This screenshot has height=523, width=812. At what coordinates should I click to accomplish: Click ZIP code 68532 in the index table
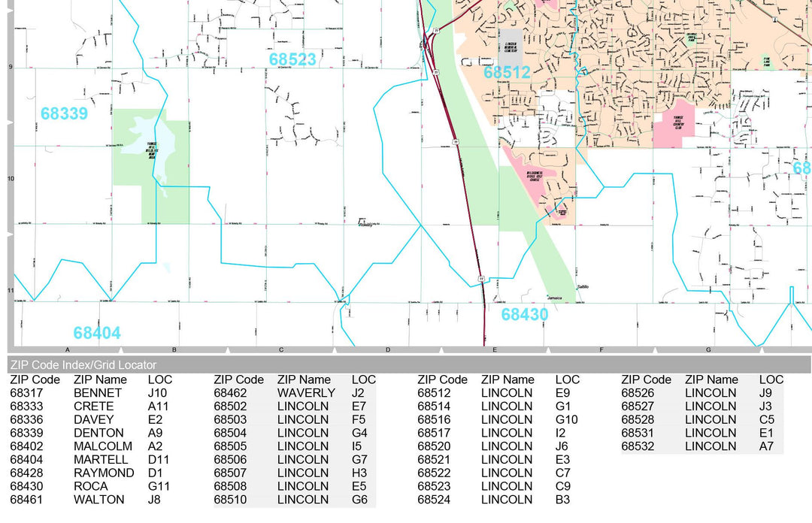(x=646, y=446)
